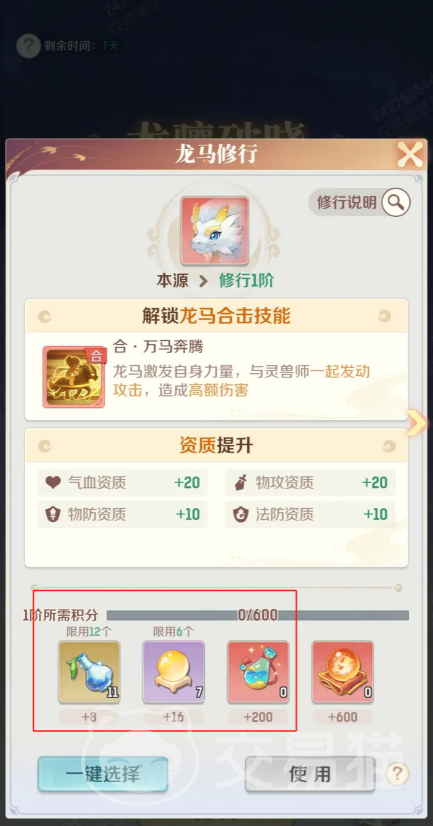The width and height of the screenshot is (433, 826).
Task: Tap the 物防资质 +10 attribute row
Action: (122, 514)
